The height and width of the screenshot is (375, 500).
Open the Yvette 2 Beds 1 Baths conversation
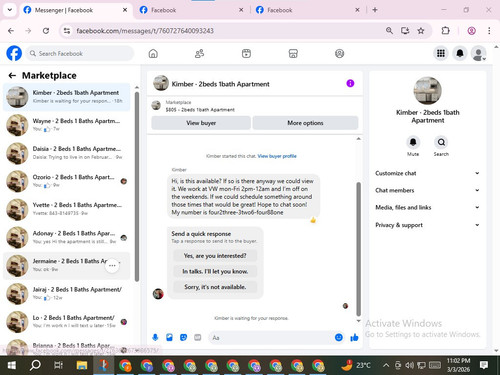67,209
